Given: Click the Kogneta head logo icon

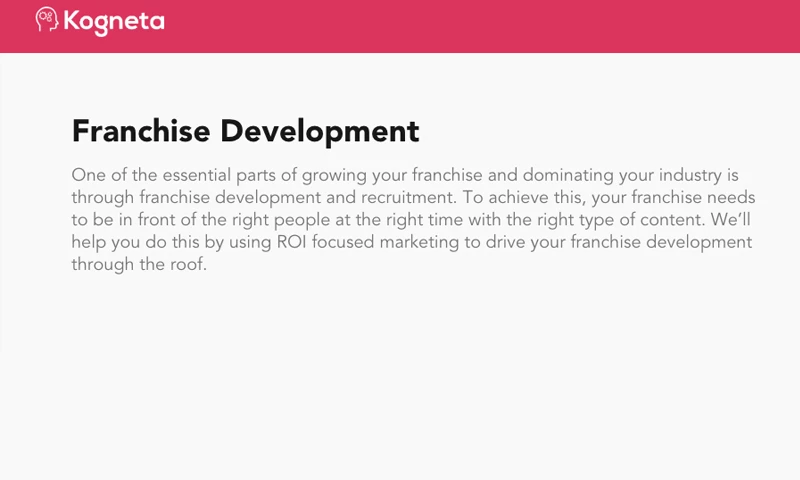Looking at the screenshot, I should click(47, 20).
